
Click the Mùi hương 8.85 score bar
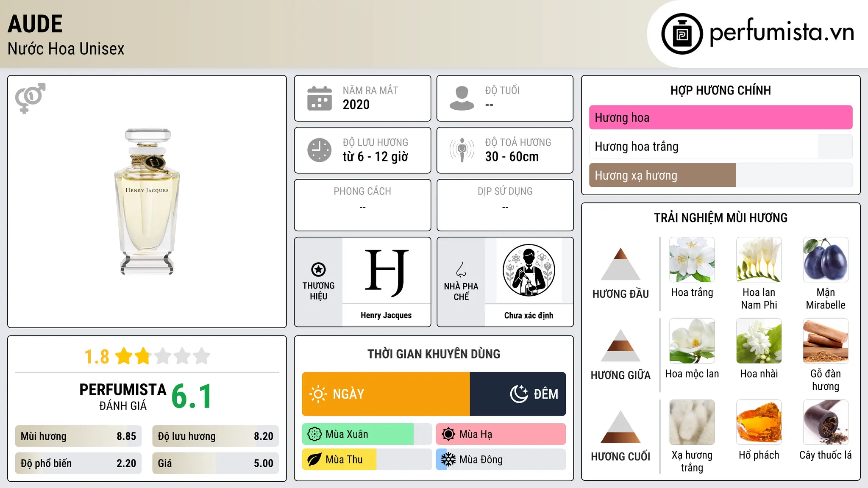click(78, 436)
